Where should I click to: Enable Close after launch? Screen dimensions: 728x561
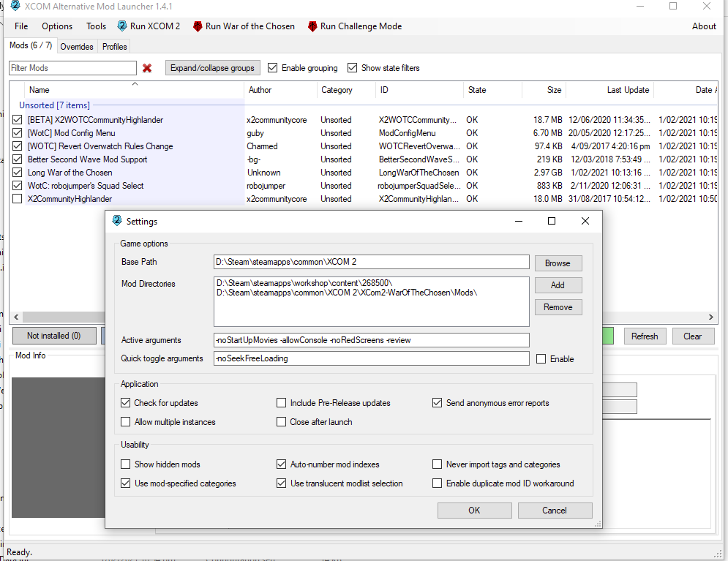click(281, 422)
